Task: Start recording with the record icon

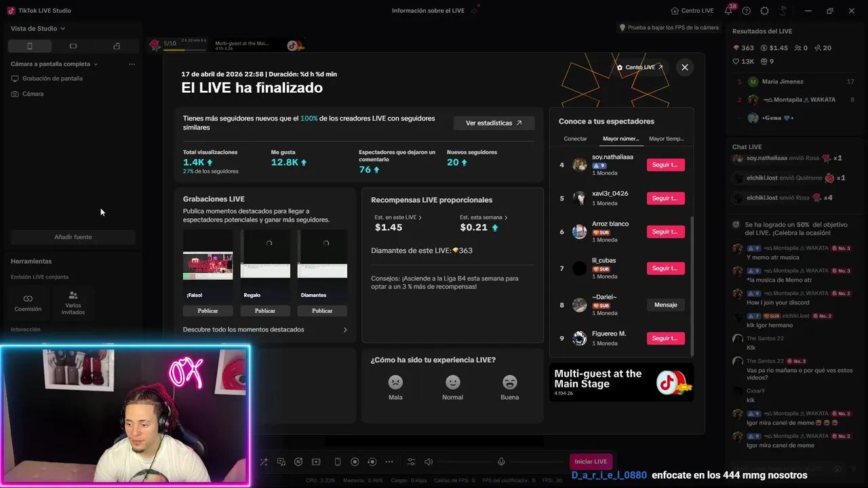Action: point(355,462)
